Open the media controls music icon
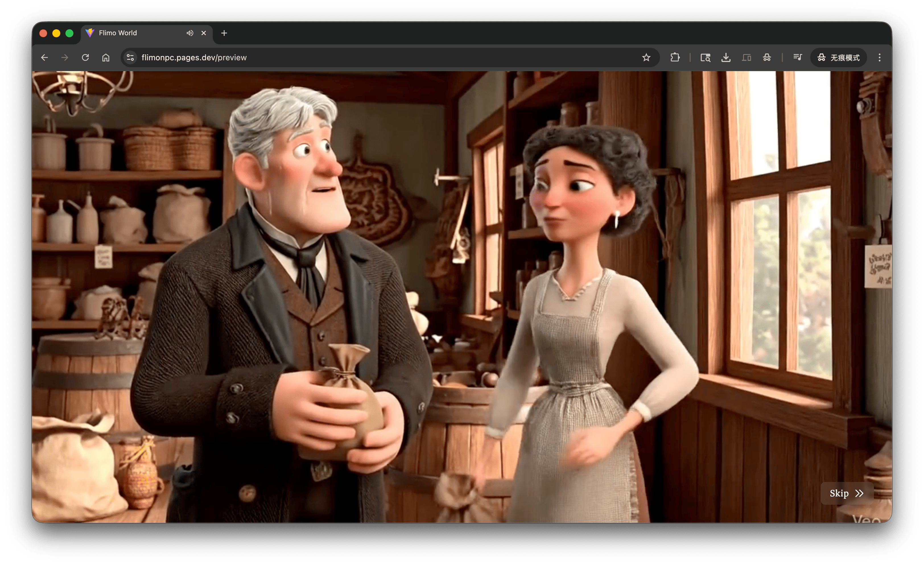 (x=797, y=57)
